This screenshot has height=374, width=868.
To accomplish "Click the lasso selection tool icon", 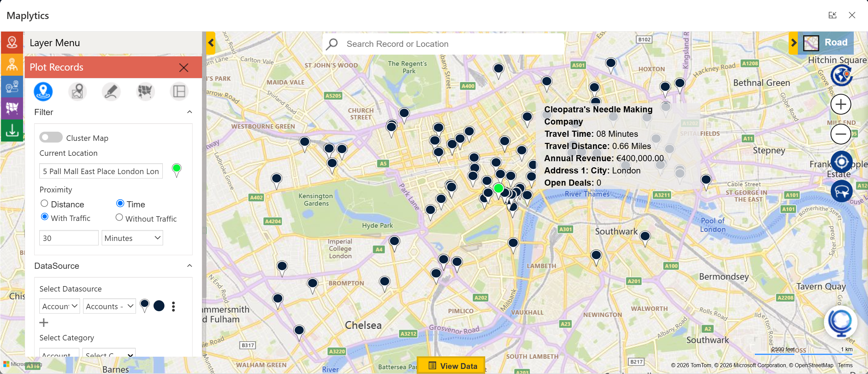I will (x=842, y=191).
